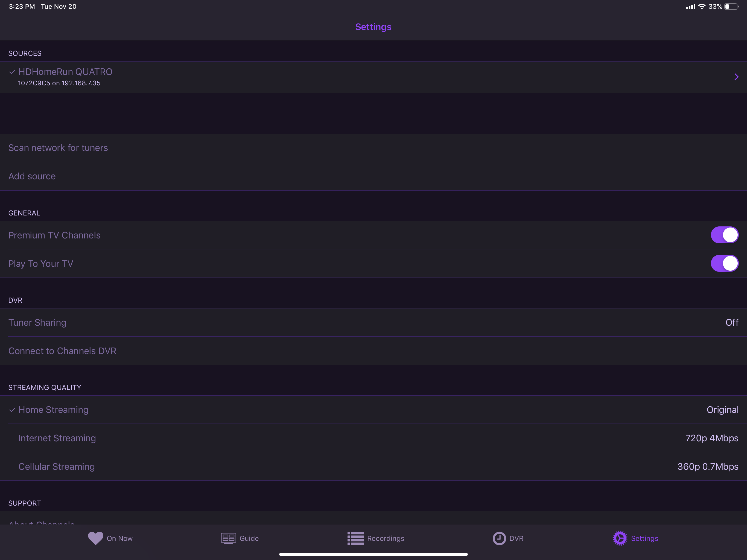Expand HDHomeRun QUATRO details chevron
Viewport: 747px width, 560px height.
(x=736, y=77)
